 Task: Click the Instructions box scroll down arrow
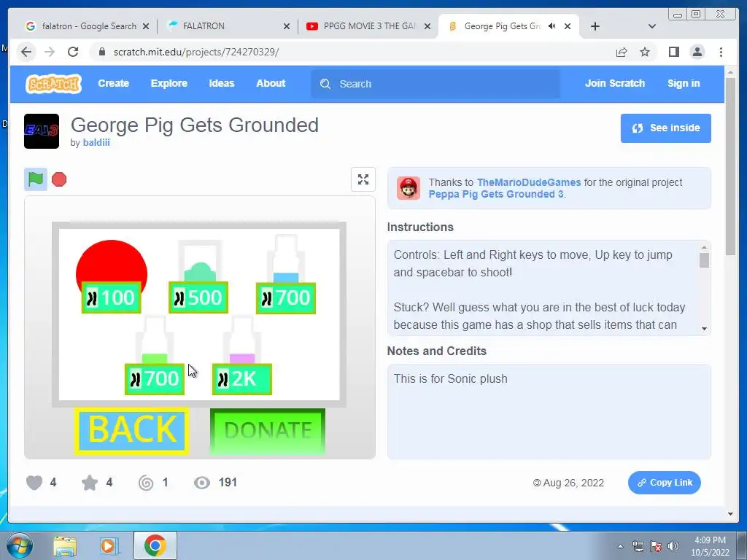704,329
